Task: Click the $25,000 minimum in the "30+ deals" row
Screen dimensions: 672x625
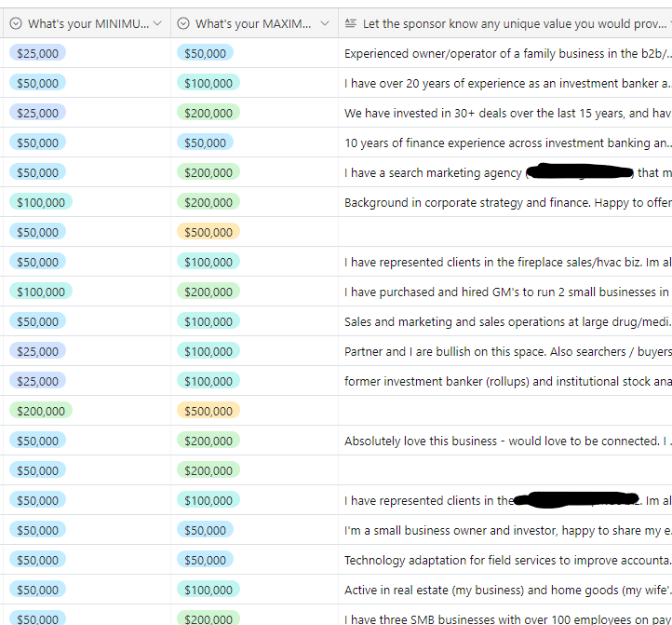Action: (x=38, y=113)
